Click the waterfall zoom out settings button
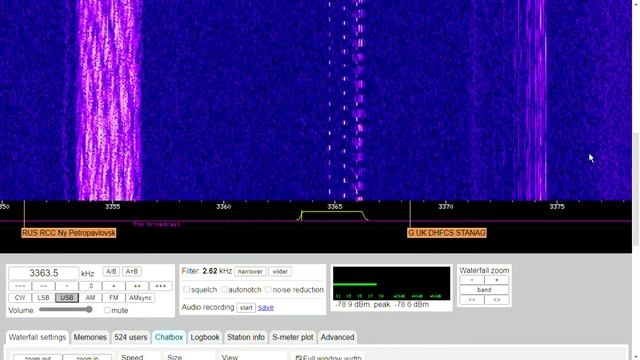The height and width of the screenshot is (360, 640). coord(38,358)
